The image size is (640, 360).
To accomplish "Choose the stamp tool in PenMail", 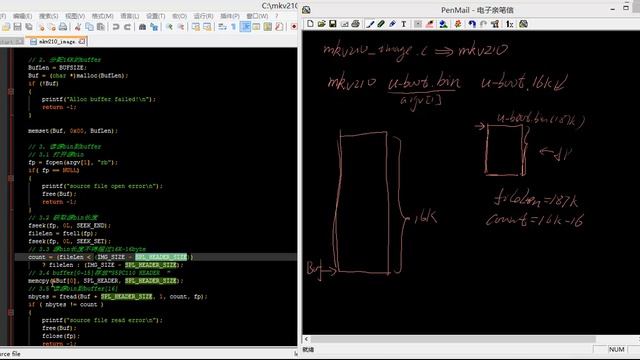I will coord(443,24).
